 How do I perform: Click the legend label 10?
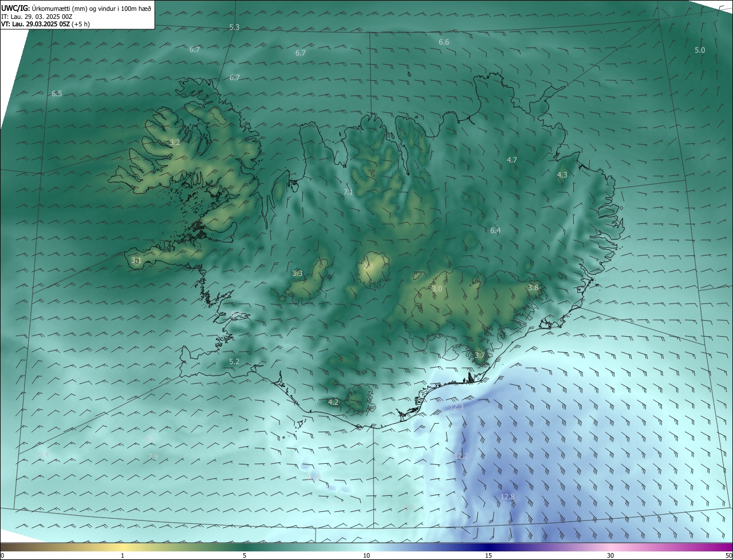(x=366, y=555)
